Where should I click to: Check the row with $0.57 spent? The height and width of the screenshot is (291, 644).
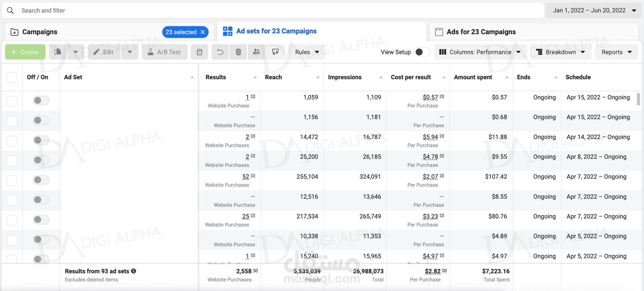pos(12,101)
